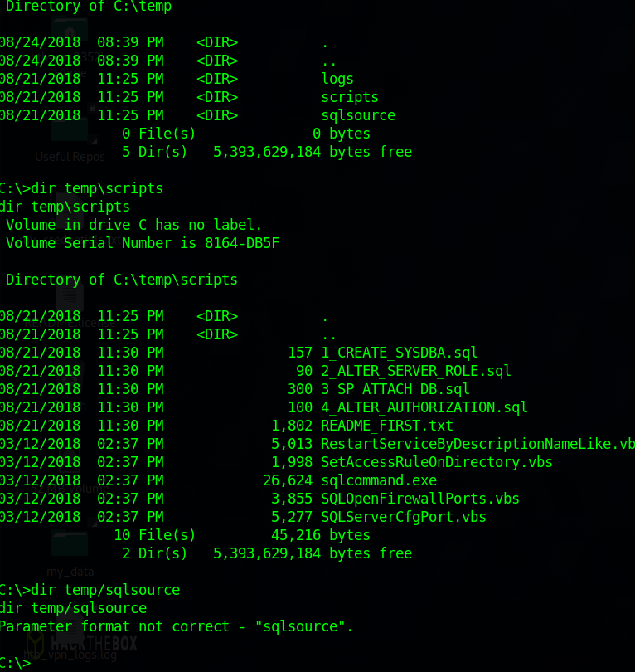Click the faint Home folder desktop icon
Viewport: 635px width, 672px height.
pyautogui.click(x=70, y=29)
